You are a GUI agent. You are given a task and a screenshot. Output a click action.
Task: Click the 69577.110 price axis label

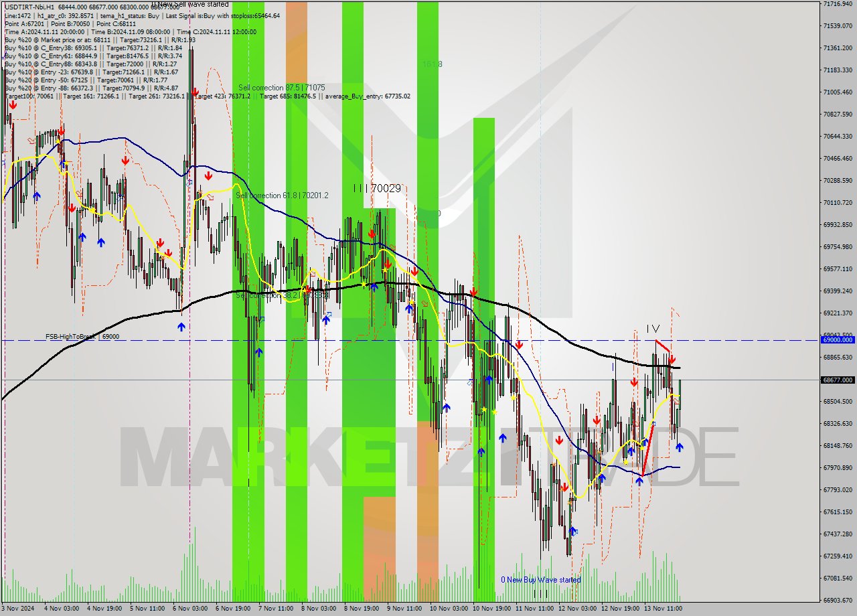tap(838, 269)
